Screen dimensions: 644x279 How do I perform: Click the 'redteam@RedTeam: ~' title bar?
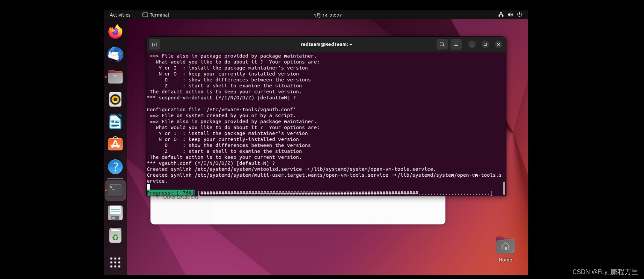326,44
